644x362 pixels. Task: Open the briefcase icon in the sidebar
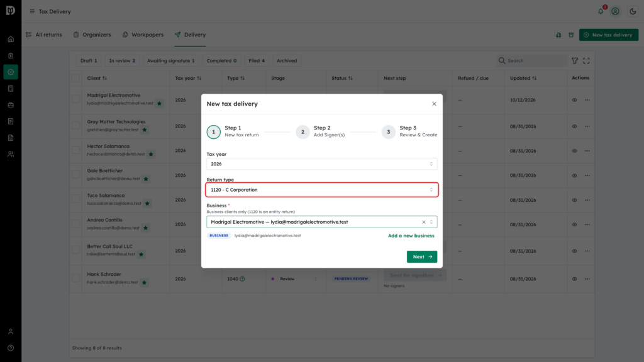pos(11,105)
